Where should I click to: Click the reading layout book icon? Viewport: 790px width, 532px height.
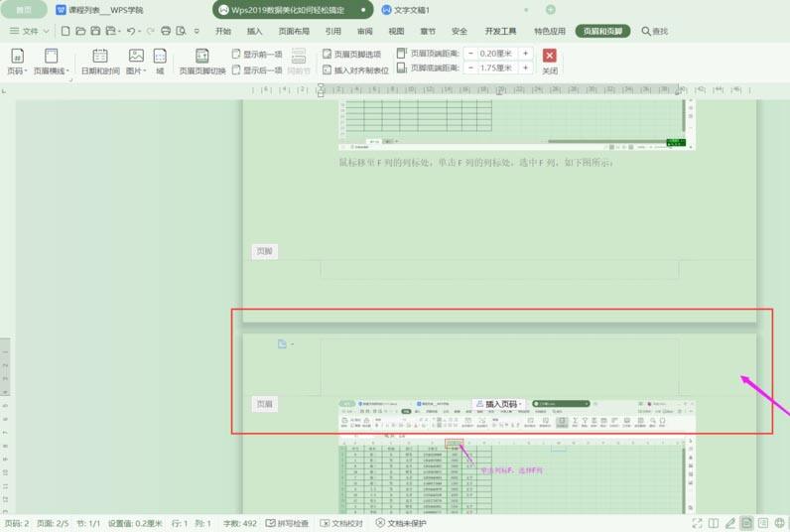[x=714, y=523]
